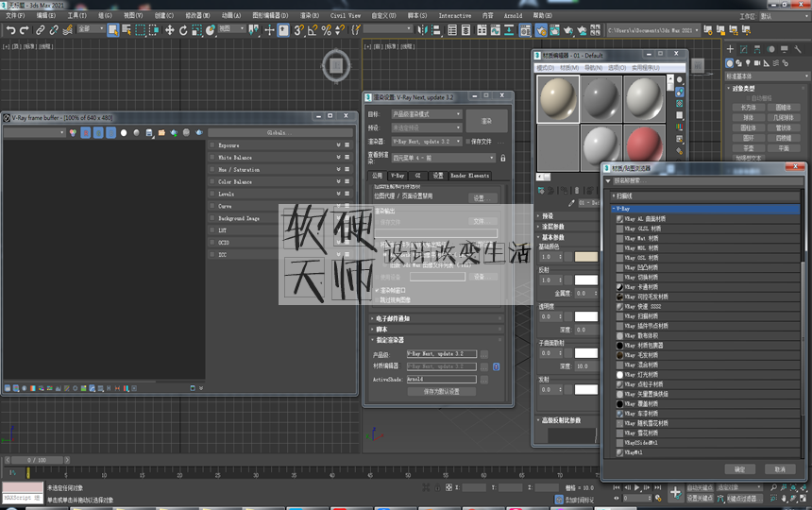The image size is (812, 510).
Task: Click the Undo arrow in main toolbar
Action: 10,30
